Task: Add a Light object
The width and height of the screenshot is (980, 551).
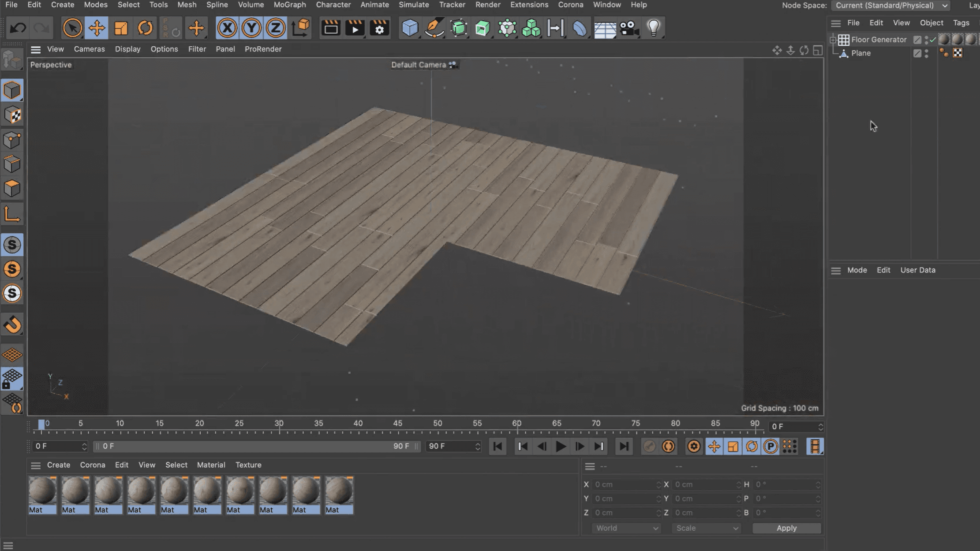Action: click(654, 28)
